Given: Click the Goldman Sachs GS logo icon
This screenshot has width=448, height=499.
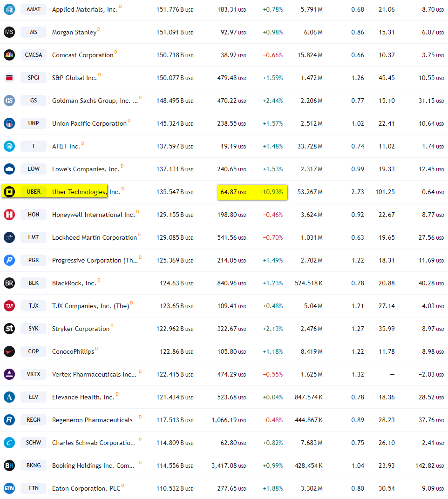Looking at the screenshot, I should point(9,101).
